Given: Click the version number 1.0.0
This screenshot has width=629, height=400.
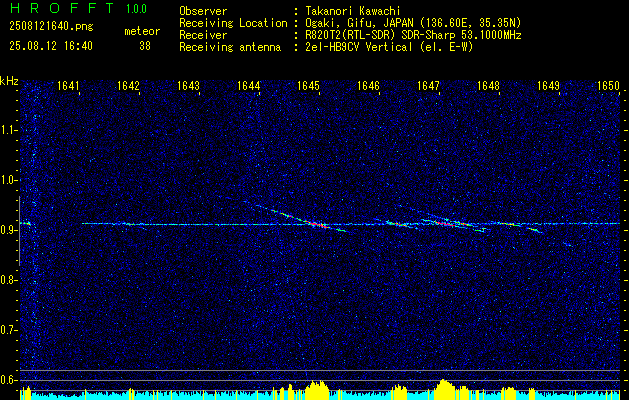Looking at the screenshot, I should point(136,8).
